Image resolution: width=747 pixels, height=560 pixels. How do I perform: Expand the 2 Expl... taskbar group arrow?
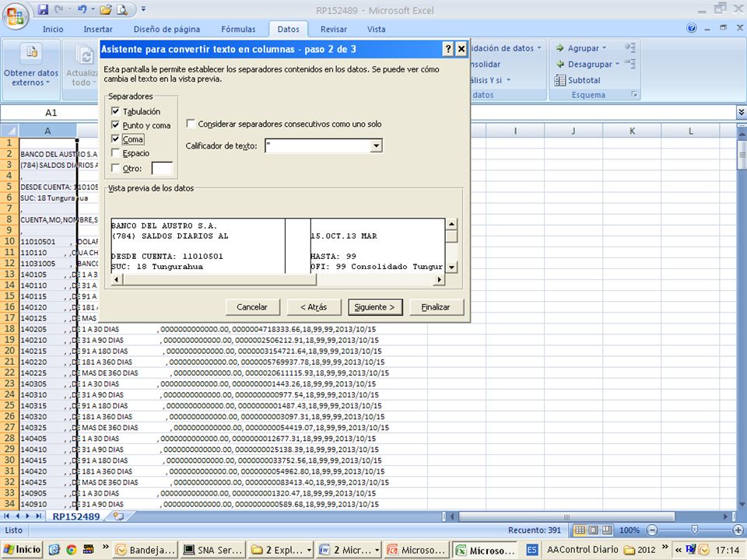309,550
